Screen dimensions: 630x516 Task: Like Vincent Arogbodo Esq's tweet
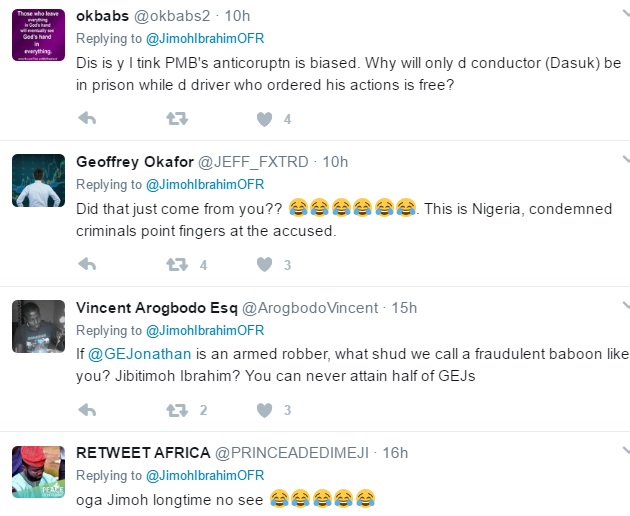(265, 410)
